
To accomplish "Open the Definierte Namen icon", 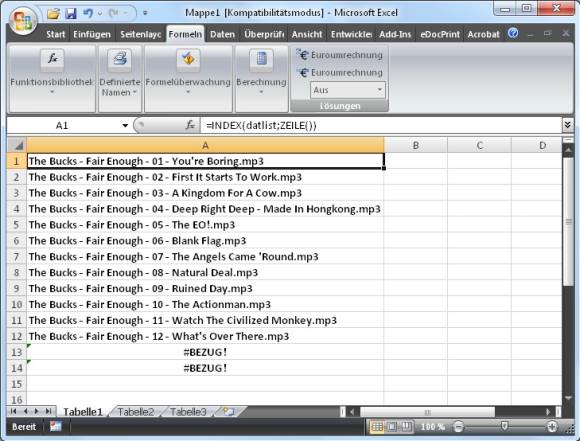I will (119, 59).
